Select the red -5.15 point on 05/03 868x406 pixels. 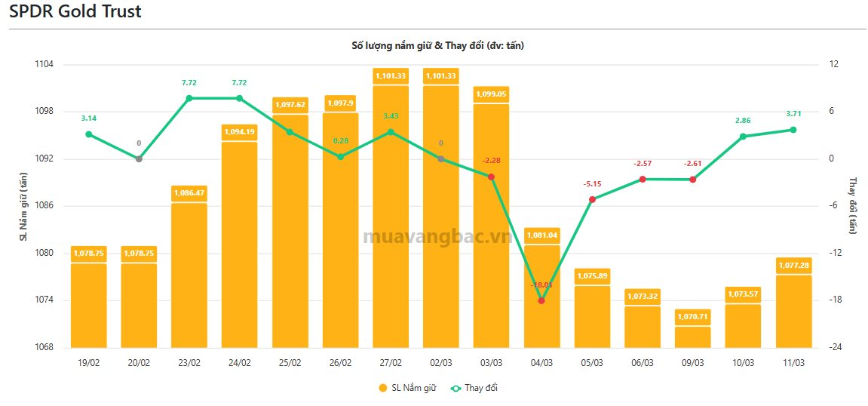[x=592, y=199]
